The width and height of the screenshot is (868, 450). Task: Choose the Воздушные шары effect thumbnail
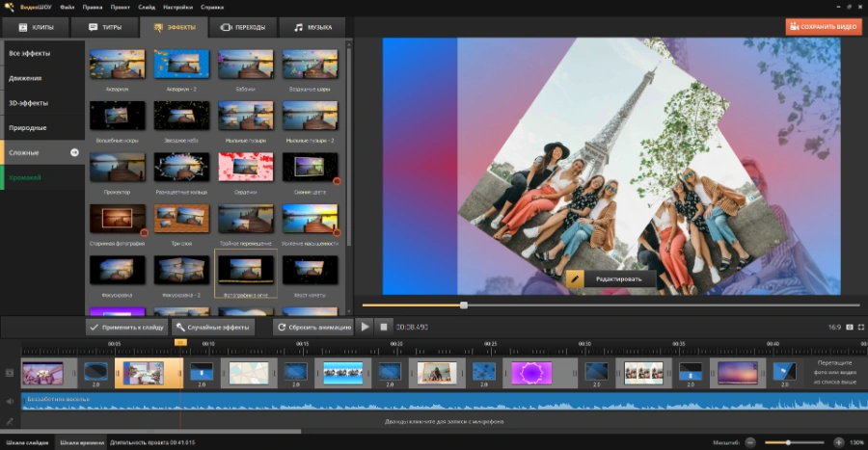click(x=310, y=65)
